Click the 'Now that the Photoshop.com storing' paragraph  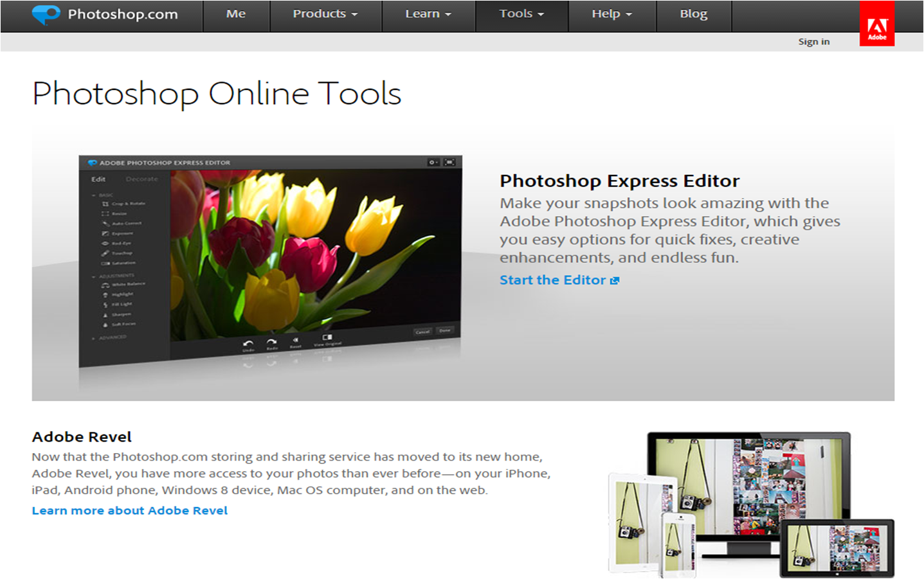coord(291,474)
